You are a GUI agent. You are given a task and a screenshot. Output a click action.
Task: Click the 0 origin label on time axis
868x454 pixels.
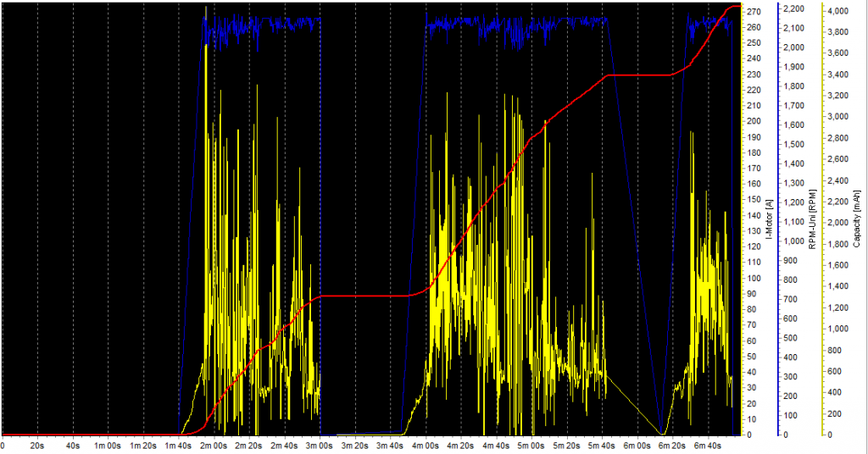(3, 445)
